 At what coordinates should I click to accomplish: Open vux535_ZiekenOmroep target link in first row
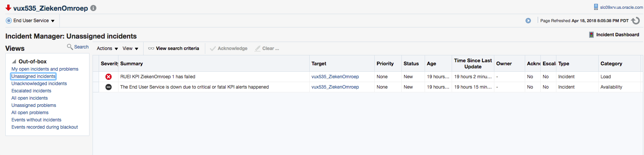pos(335,77)
